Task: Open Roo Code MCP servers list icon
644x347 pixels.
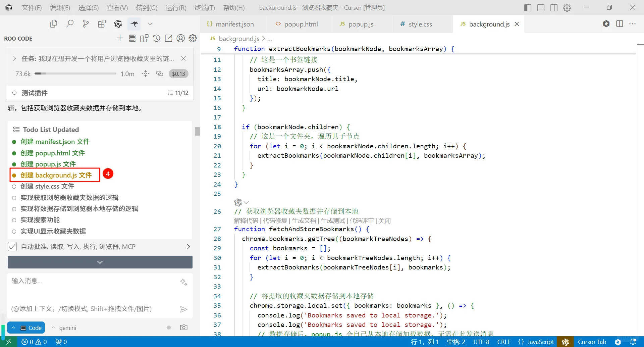Action: coord(132,38)
